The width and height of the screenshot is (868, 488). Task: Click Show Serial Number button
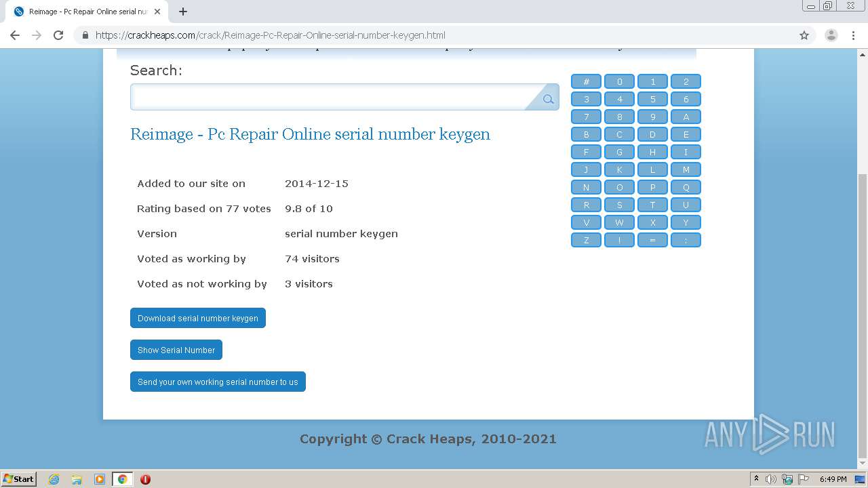click(176, 350)
